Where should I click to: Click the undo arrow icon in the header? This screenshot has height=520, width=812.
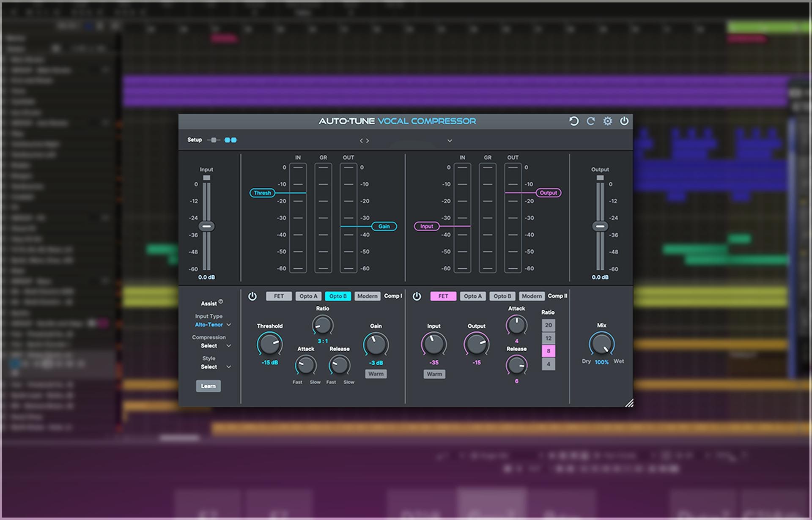[x=573, y=121]
